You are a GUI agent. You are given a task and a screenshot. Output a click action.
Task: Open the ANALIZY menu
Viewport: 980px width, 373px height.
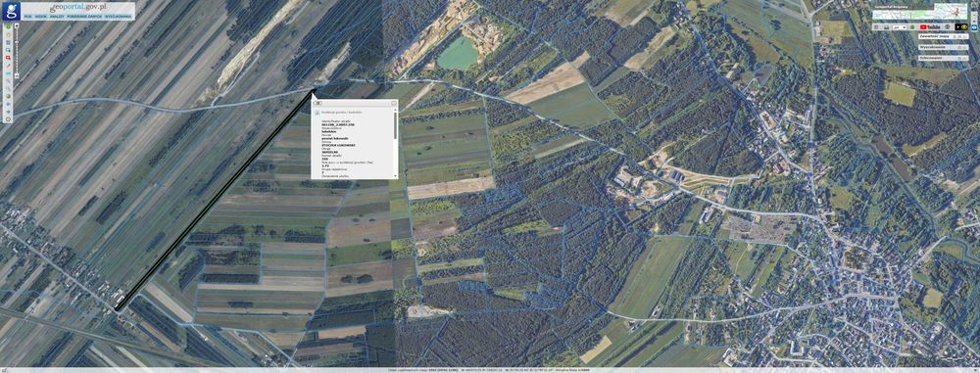pos(60,17)
